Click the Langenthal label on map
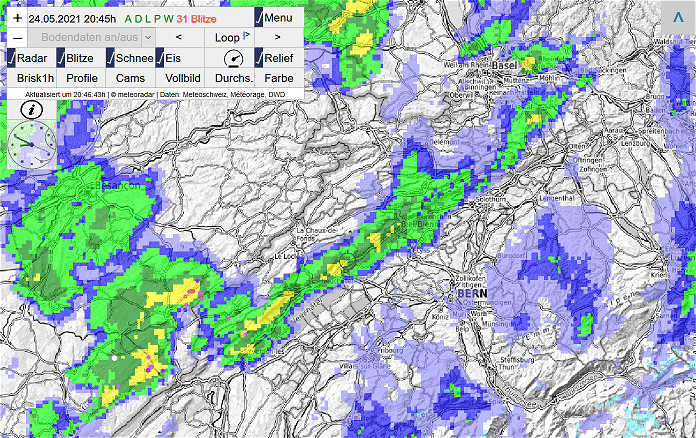This screenshot has width=696, height=438. 557,198
